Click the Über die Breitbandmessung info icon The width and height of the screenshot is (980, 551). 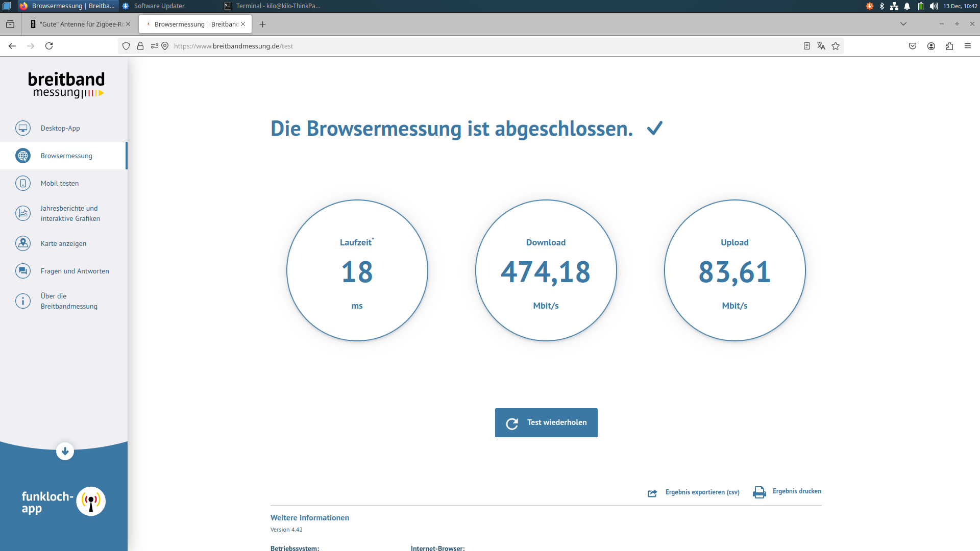23,301
